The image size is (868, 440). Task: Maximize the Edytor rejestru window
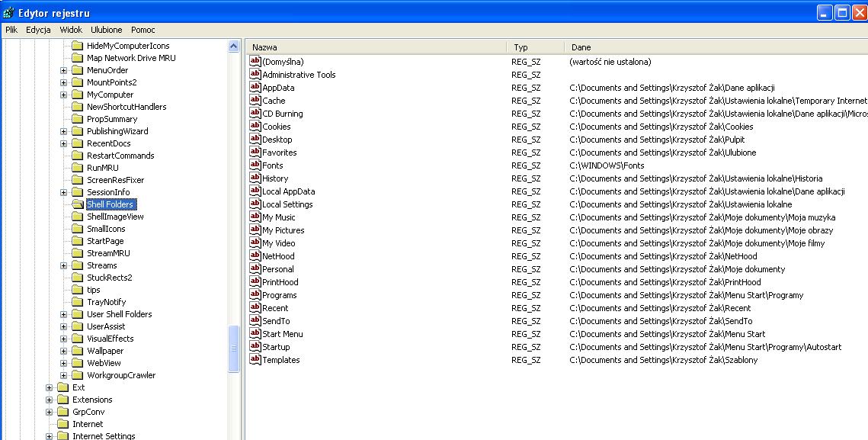pos(843,13)
